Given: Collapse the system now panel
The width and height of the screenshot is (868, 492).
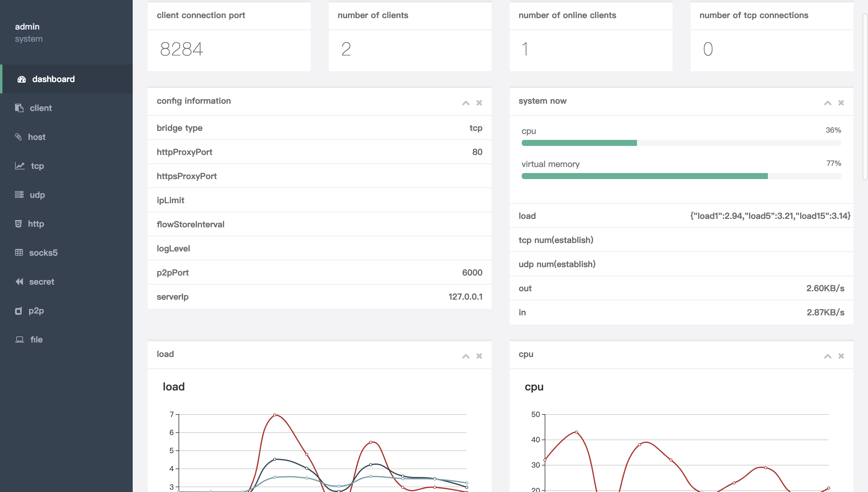Looking at the screenshot, I should pos(828,102).
